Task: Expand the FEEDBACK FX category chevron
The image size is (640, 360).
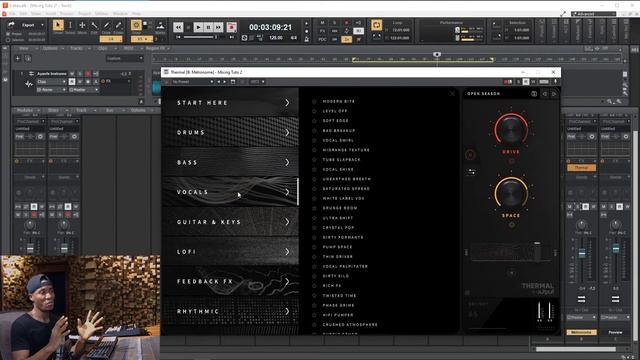Action: [x=287, y=282]
